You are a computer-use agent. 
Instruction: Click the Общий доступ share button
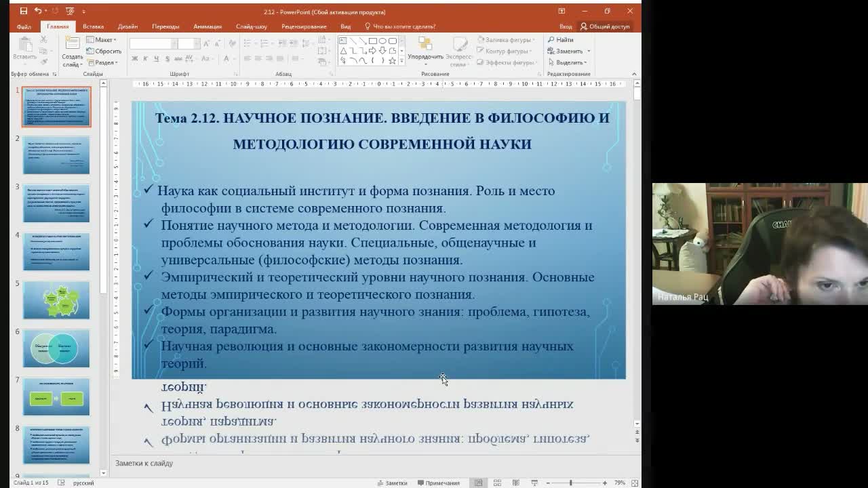[605, 26]
